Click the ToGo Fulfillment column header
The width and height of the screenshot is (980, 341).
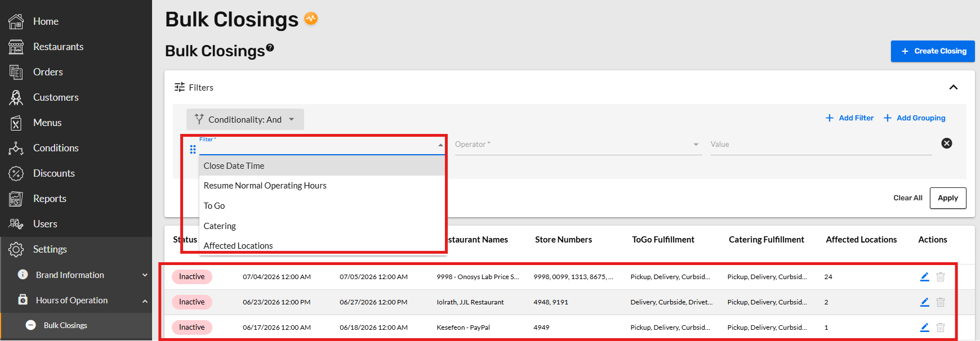(x=663, y=240)
